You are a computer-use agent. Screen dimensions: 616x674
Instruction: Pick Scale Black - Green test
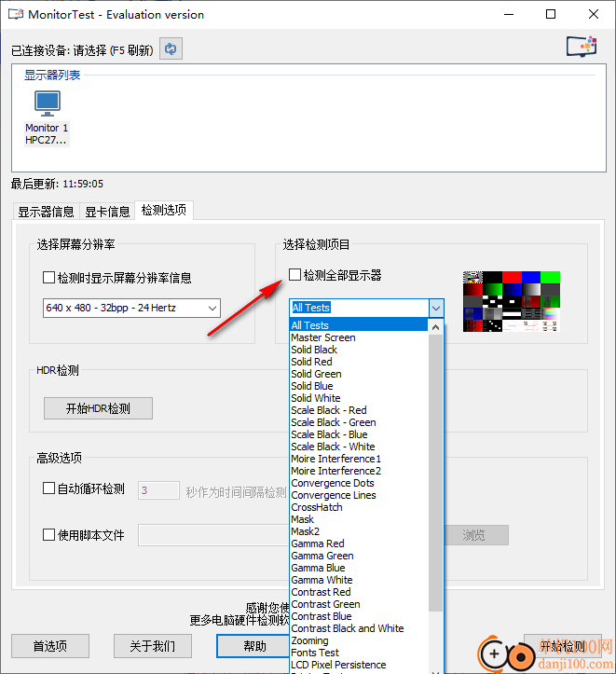(x=359, y=422)
